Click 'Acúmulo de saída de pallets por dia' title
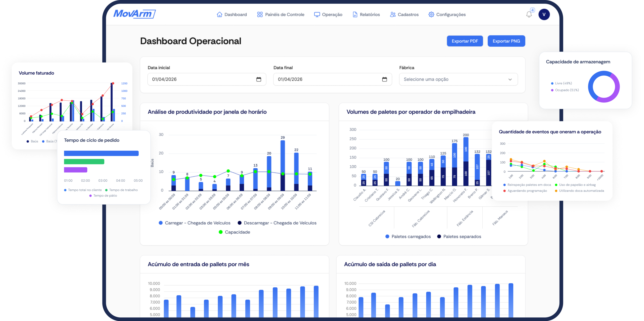 pyautogui.click(x=390, y=264)
